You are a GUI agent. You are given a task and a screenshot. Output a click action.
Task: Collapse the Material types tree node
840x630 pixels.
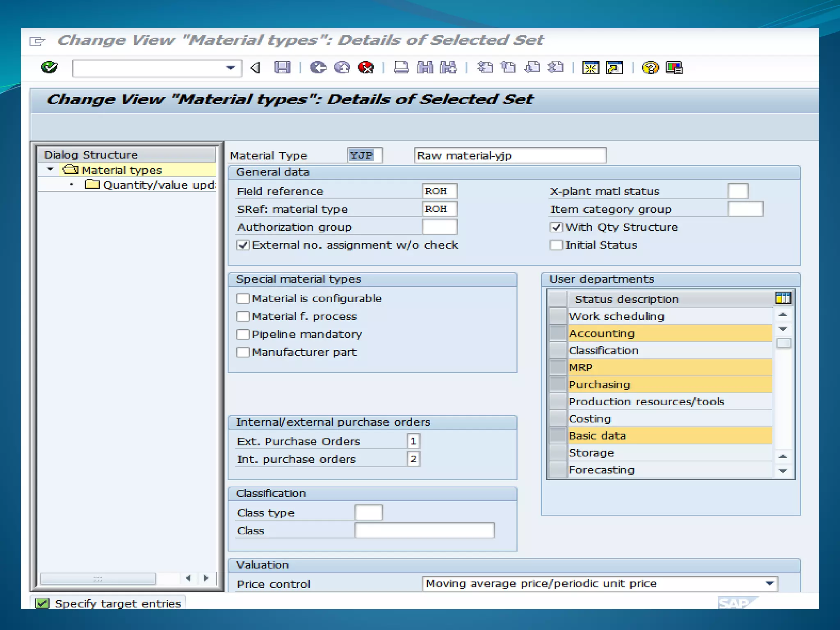(x=50, y=169)
